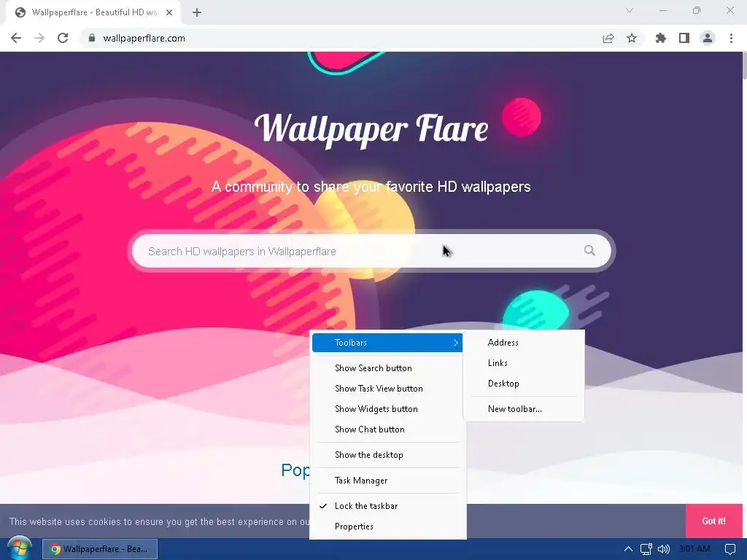Click the padlock site info icon

92,38
